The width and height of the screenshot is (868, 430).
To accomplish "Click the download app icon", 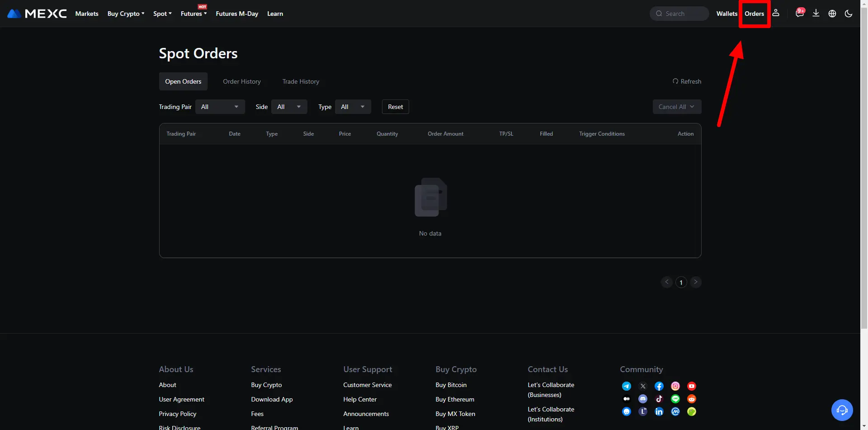I will click(816, 13).
